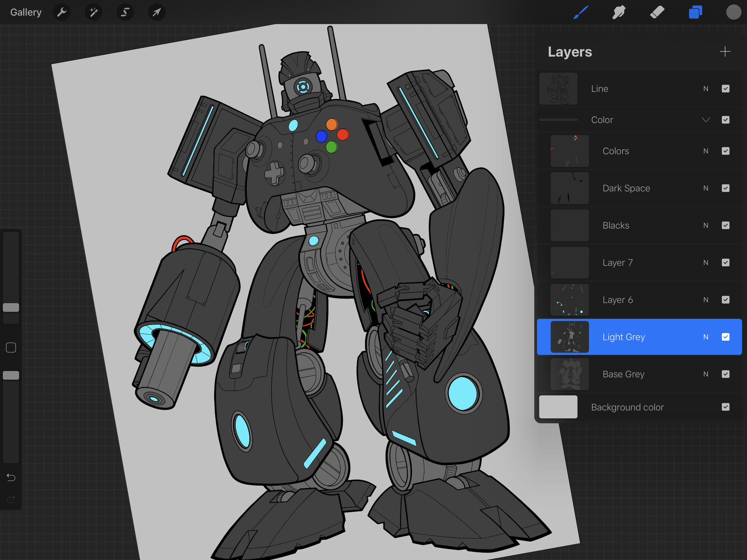This screenshot has width=747, height=560.
Task: Open the active color picker circle
Action: (734, 12)
